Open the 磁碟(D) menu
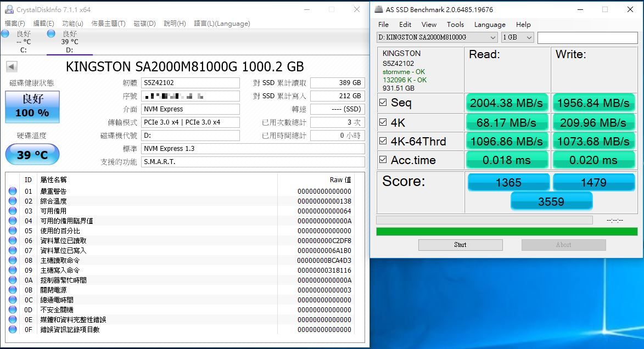Screen dimensions: 644x349 click(x=144, y=24)
